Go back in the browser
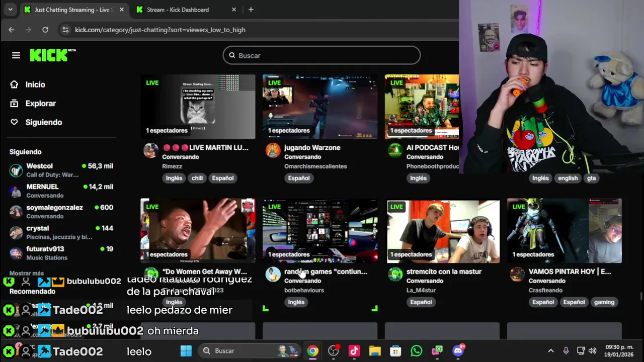This screenshot has height=362, width=644. pos(12,30)
